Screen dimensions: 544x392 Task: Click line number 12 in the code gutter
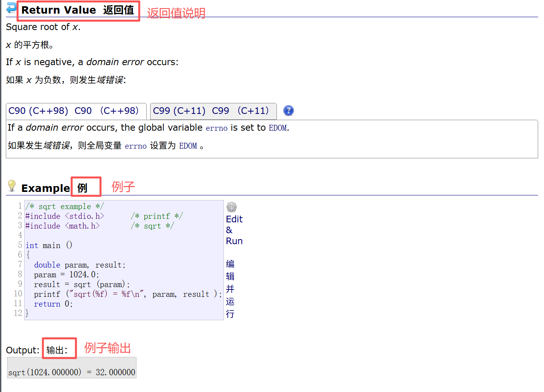pos(18,313)
